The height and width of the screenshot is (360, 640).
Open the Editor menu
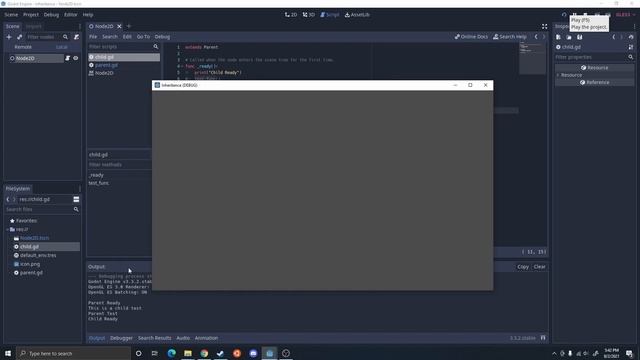[70, 15]
